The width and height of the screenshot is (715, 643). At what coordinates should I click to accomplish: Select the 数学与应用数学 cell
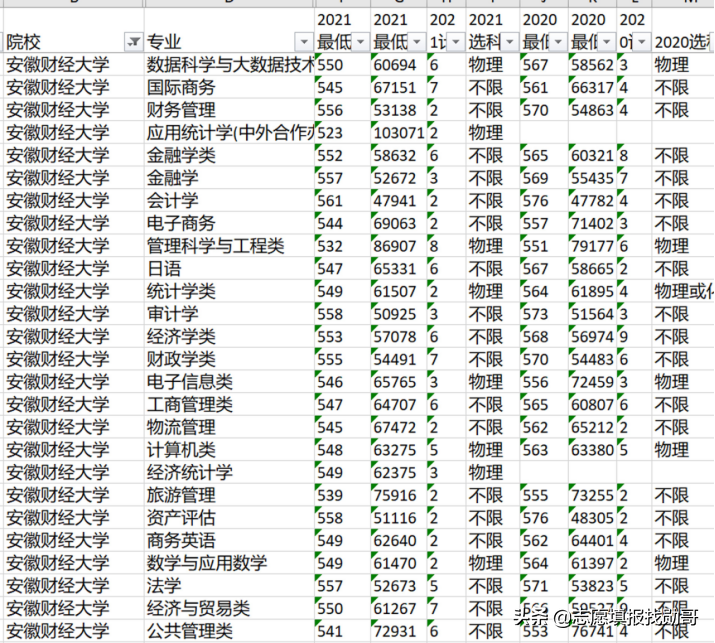click(229, 563)
